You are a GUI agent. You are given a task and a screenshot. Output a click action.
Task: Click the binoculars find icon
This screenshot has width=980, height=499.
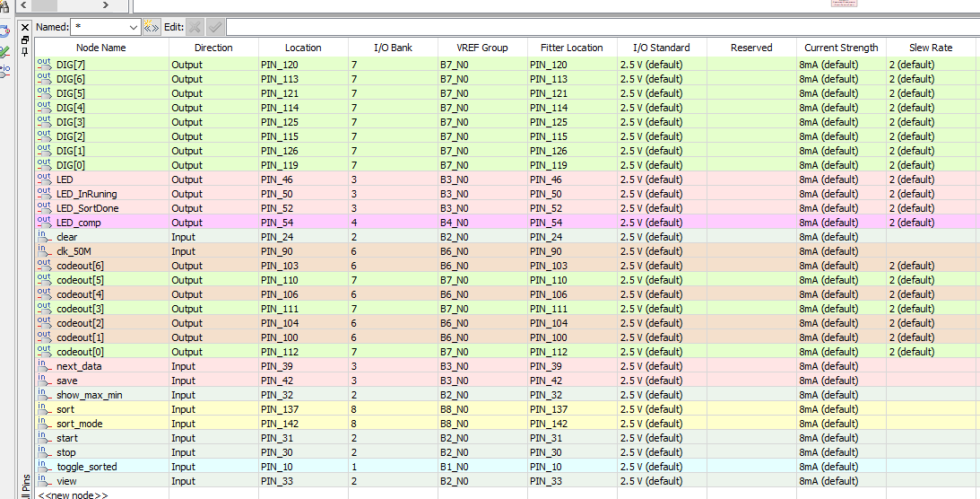pyautogui.click(x=4, y=6)
